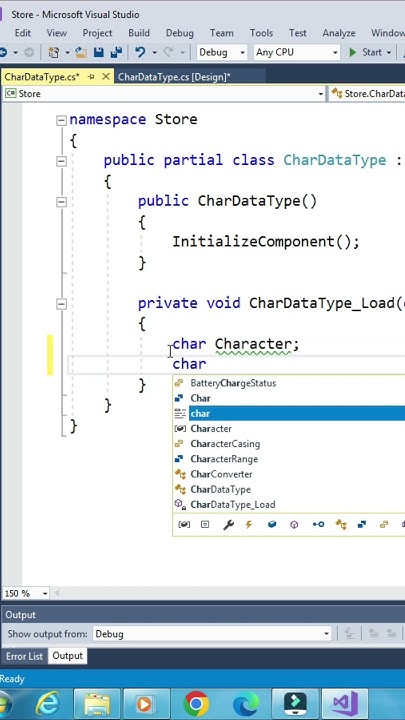The width and height of the screenshot is (405, 720).
Task: Open the Debug menu
Action: [x=180, y=33]
